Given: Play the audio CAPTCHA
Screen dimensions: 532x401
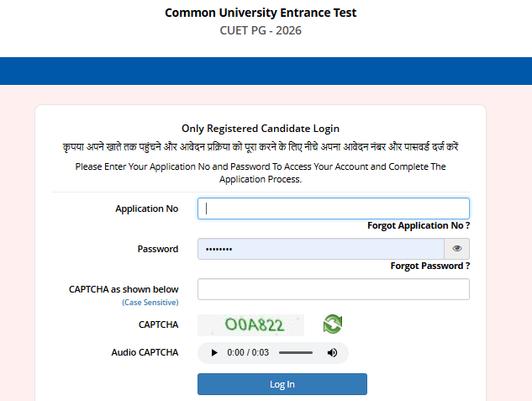Looking at the screenshot, I should [x=214, y=352].
